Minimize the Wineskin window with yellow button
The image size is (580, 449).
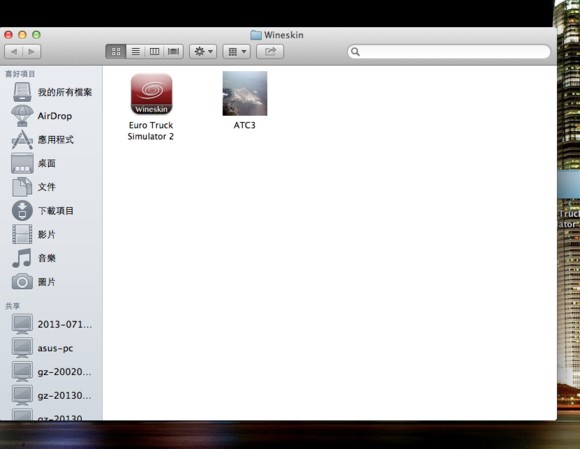tap(22, 35)
